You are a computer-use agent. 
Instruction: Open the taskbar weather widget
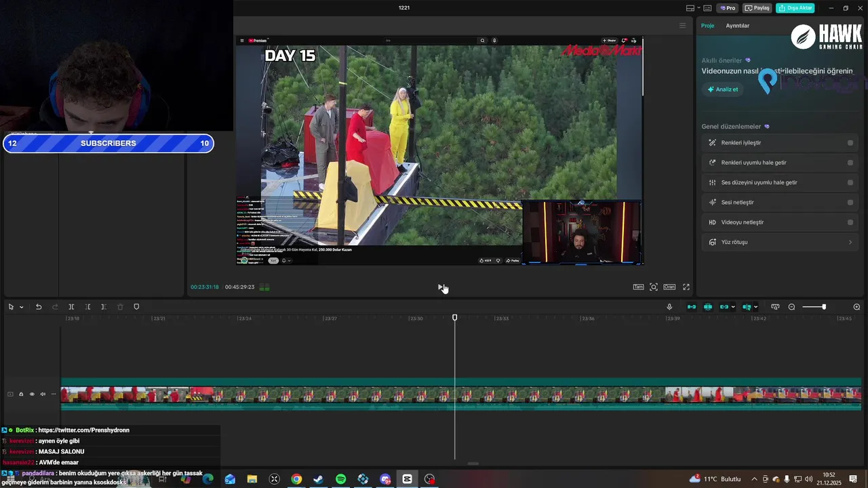point(715,479)
